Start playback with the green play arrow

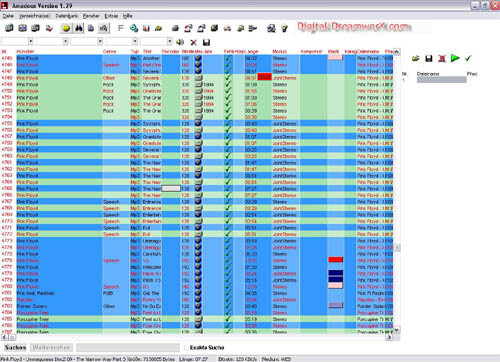click(455, 58)
